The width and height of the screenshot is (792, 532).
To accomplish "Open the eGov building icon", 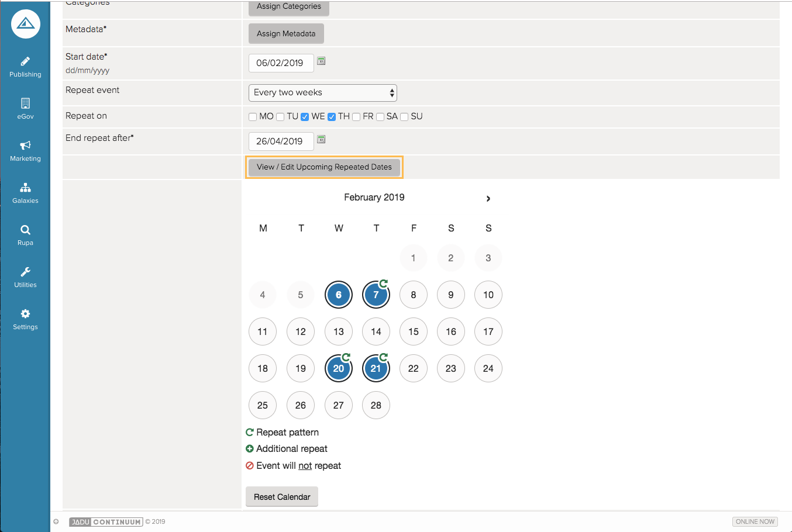I will point(25,103).
